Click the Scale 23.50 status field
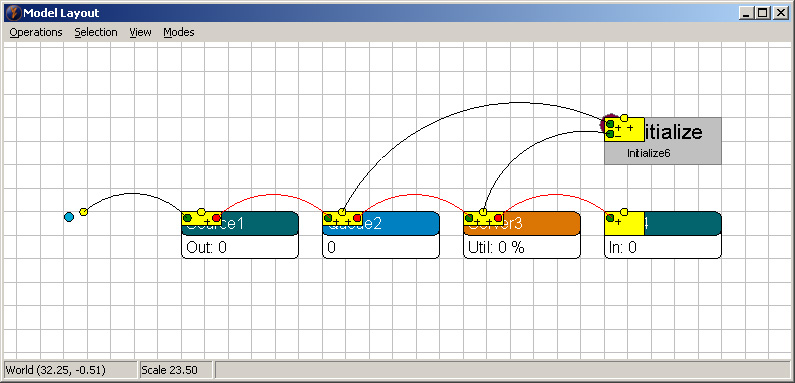795x383 pixels. coord(176,370)
